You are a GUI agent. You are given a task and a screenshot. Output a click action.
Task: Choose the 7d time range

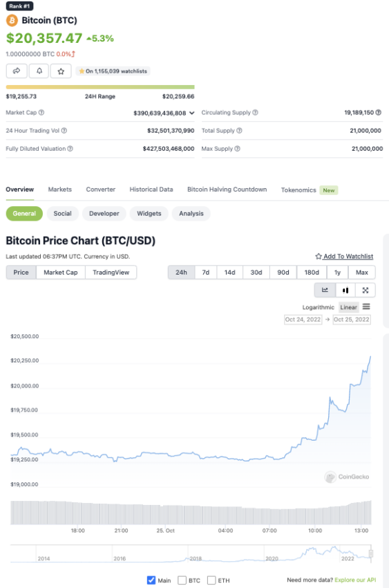click(x=205, y=273)
